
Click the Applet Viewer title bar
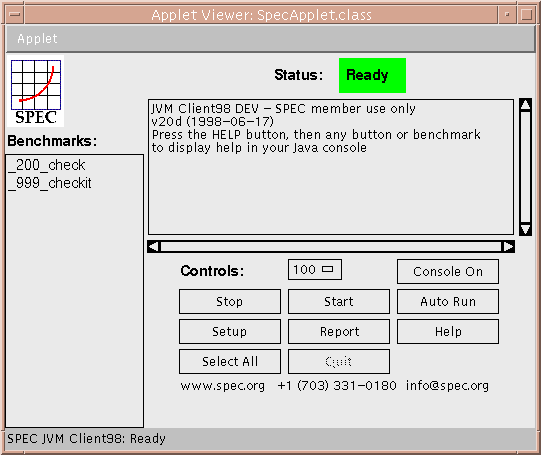[x=261, y=15]
